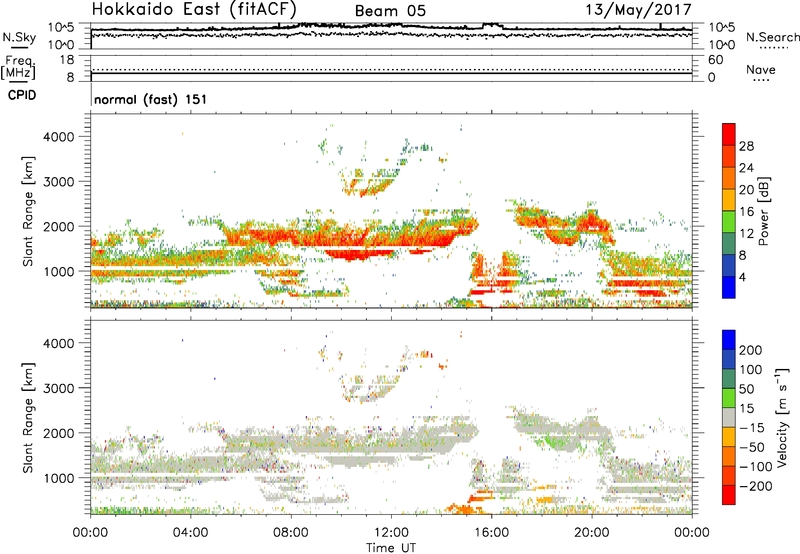Click the 'Nave' legend label
This screenshot has width=800, height=554.
click(761, 69)
